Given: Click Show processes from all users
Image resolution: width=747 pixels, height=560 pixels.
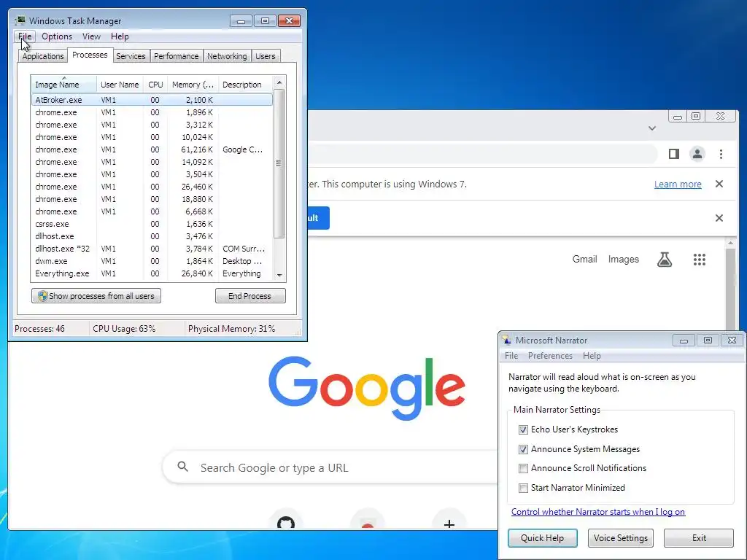Looking at the screenshot, I should tap(96, 296).
